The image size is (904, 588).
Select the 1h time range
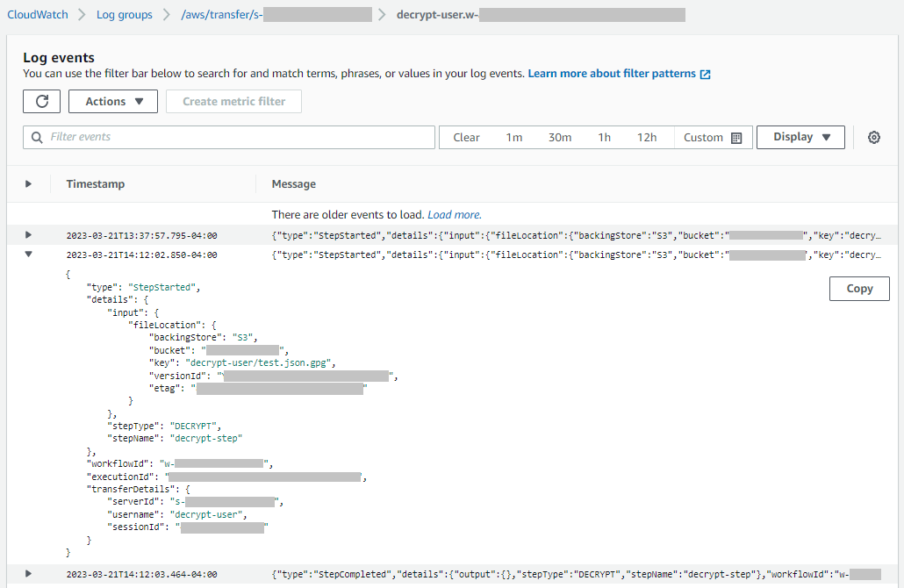pos(604,137)
